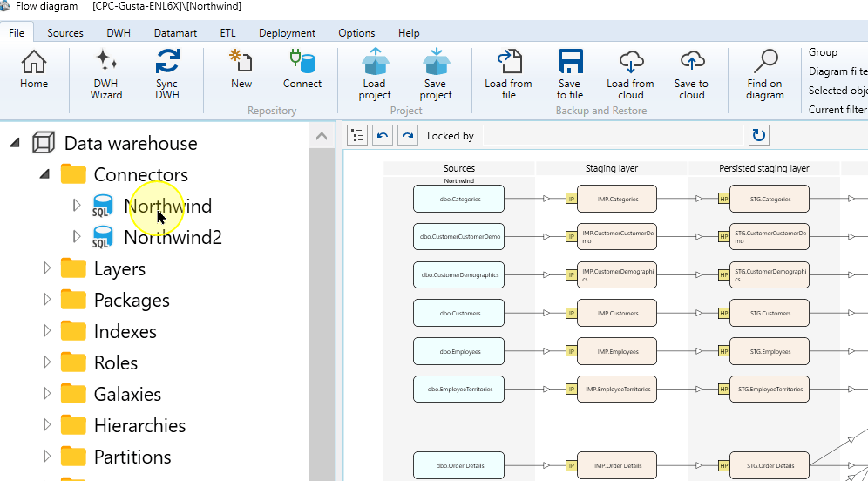
Task: Switch to the Sources tab
Action: 65,32
